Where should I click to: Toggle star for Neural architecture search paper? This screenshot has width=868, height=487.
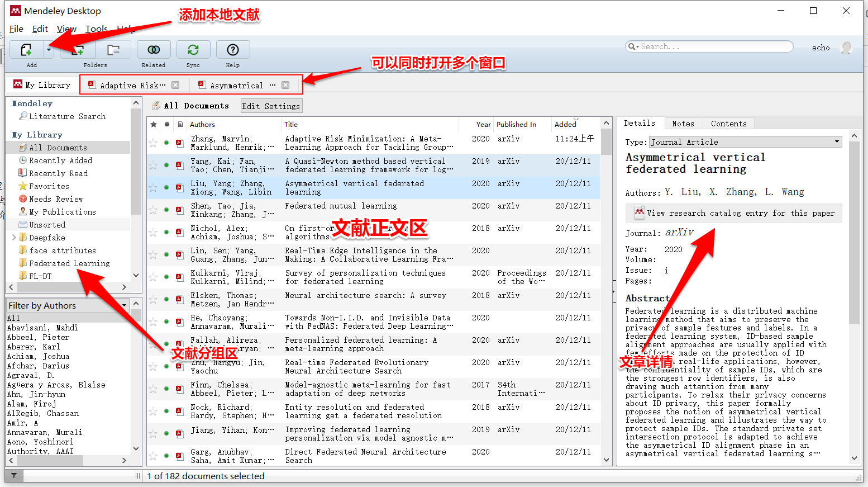pos(153,299)
